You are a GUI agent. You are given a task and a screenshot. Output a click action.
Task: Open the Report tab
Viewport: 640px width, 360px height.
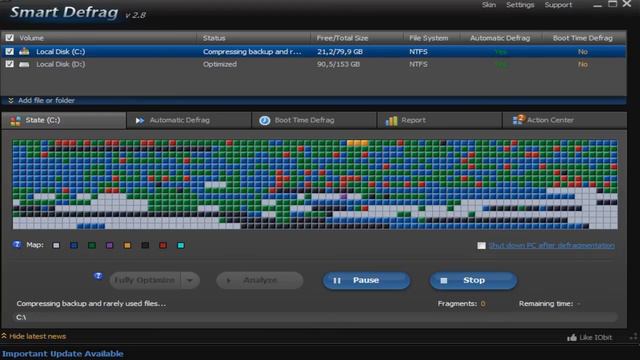[x=439, y=120]
